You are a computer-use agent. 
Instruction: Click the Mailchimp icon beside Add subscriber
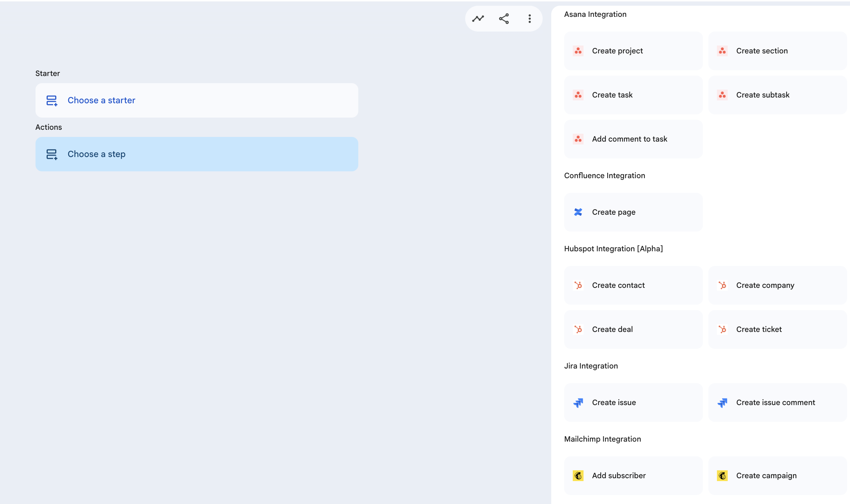pyautogui.click(x=578, y=476)
